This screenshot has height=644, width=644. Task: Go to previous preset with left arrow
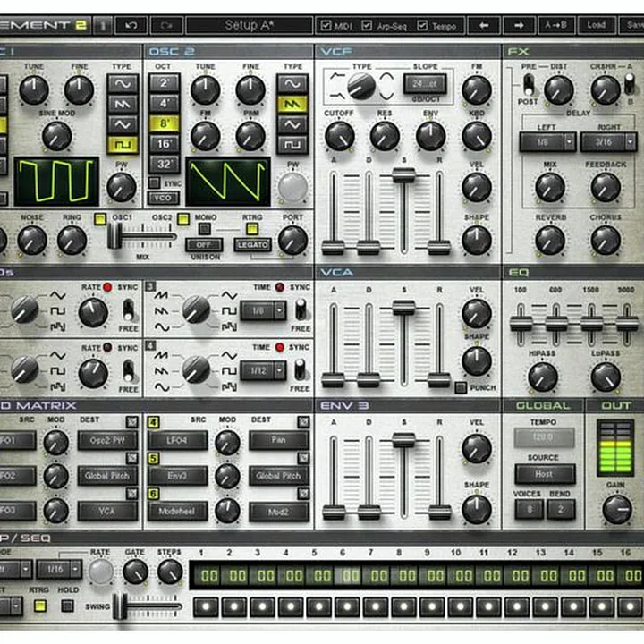pos(484,25)
